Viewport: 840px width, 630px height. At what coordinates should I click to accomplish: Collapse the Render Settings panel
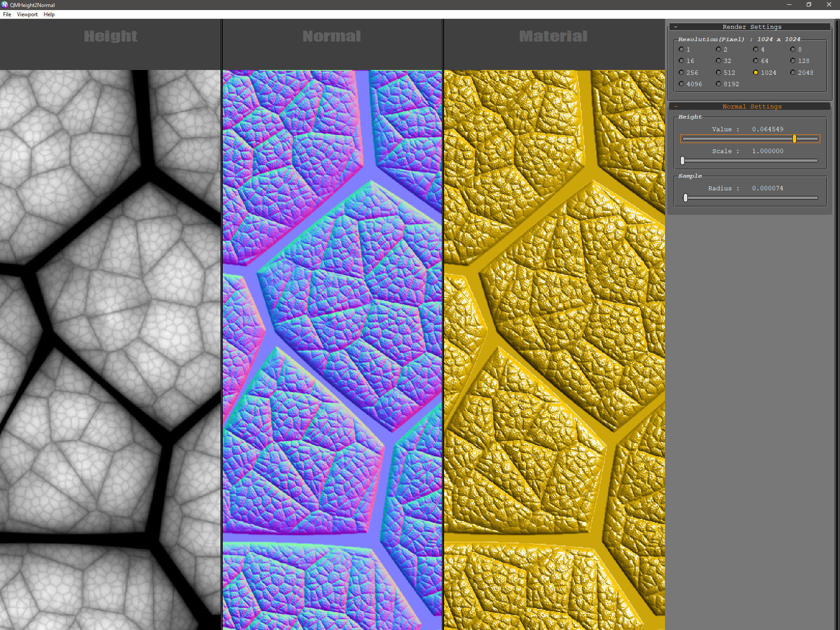click(676, 27)
